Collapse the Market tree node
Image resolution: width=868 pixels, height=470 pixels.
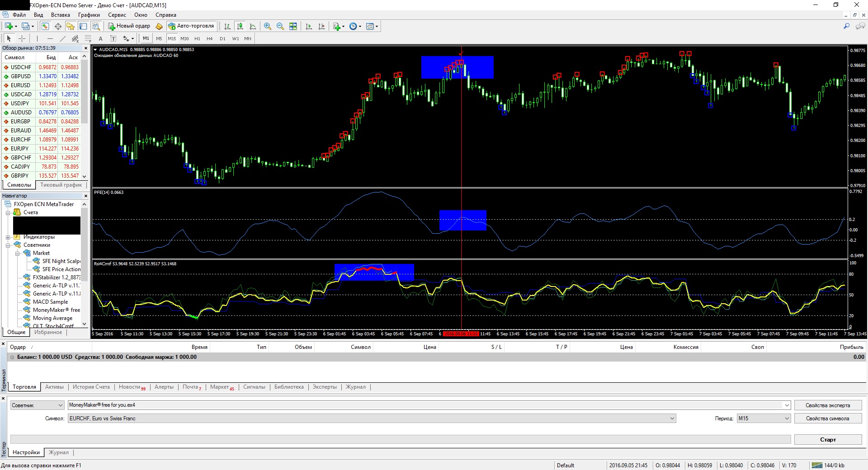pyautogui.click(x=18, y=254)
